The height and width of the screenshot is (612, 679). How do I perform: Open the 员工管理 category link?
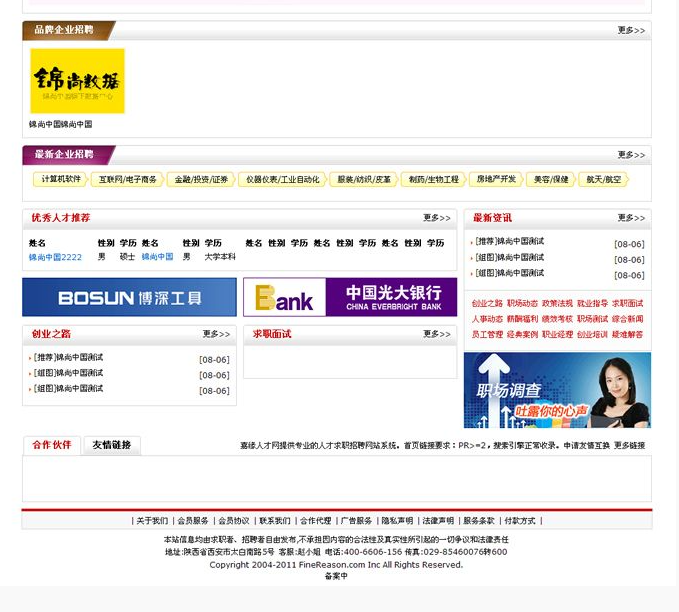(487, 335)
